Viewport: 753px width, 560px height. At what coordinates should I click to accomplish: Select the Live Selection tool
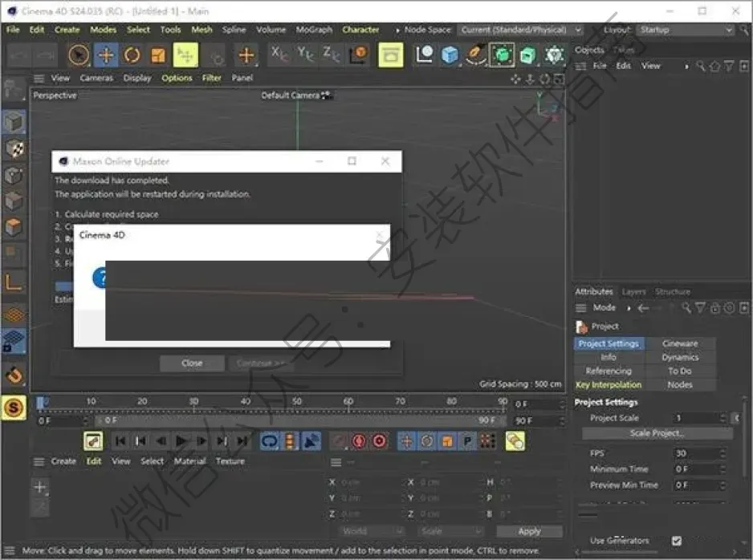(x=79, y=55)
